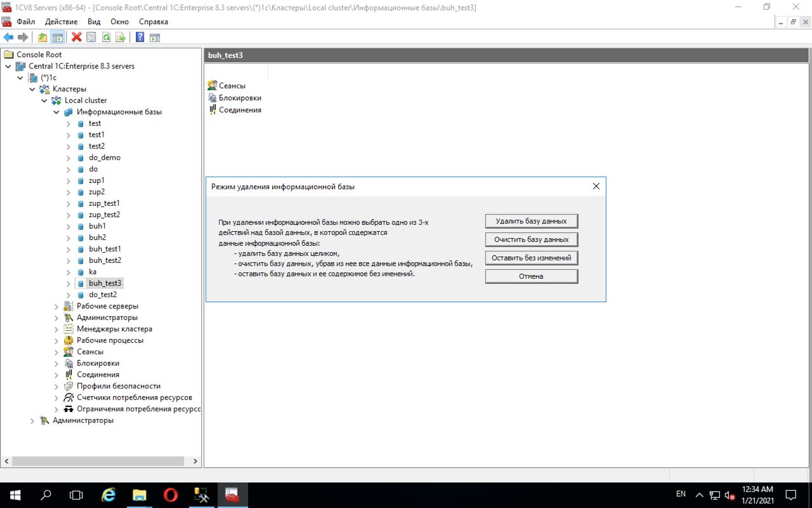Open the notification center in taskbar

[x=791, y=495]
